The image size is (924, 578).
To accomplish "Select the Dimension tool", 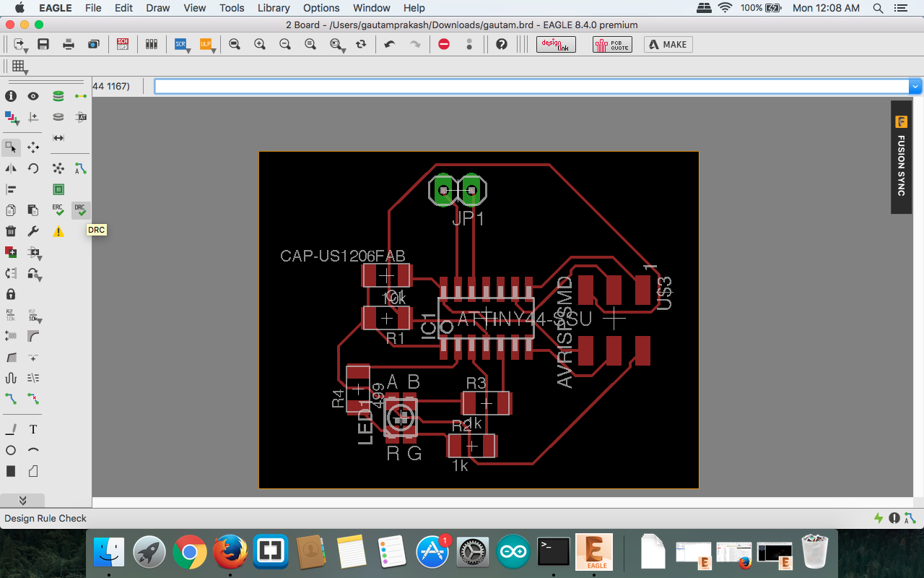I will click(x=58, y=138).
